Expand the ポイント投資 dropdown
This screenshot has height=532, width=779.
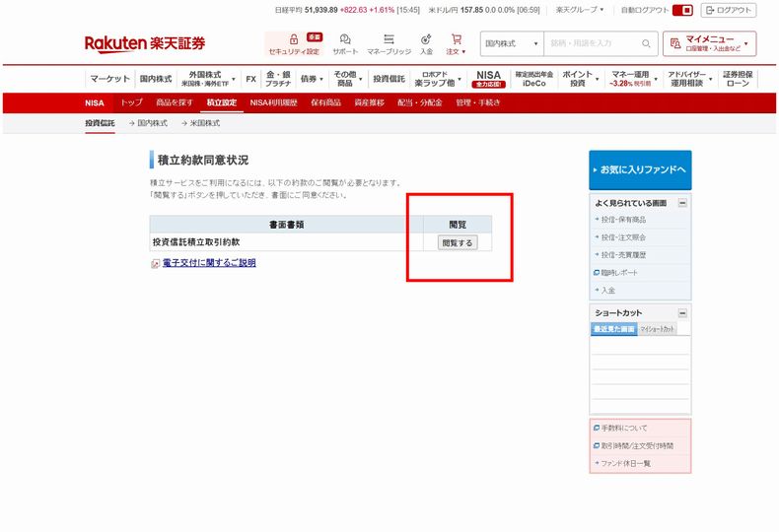tap(580, 79)
